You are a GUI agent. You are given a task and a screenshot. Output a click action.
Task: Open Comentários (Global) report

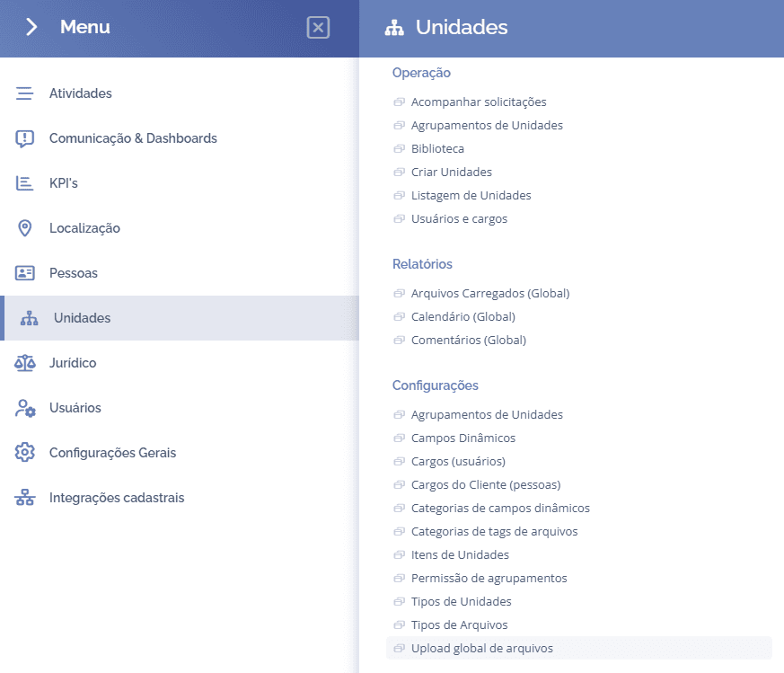pyautogui.click(x=469, y=341)
